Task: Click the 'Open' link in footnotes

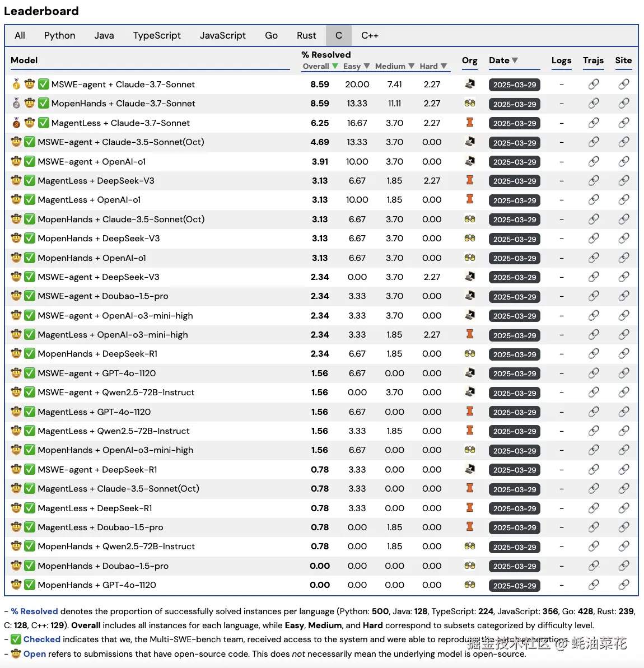Action: point(35,654)
